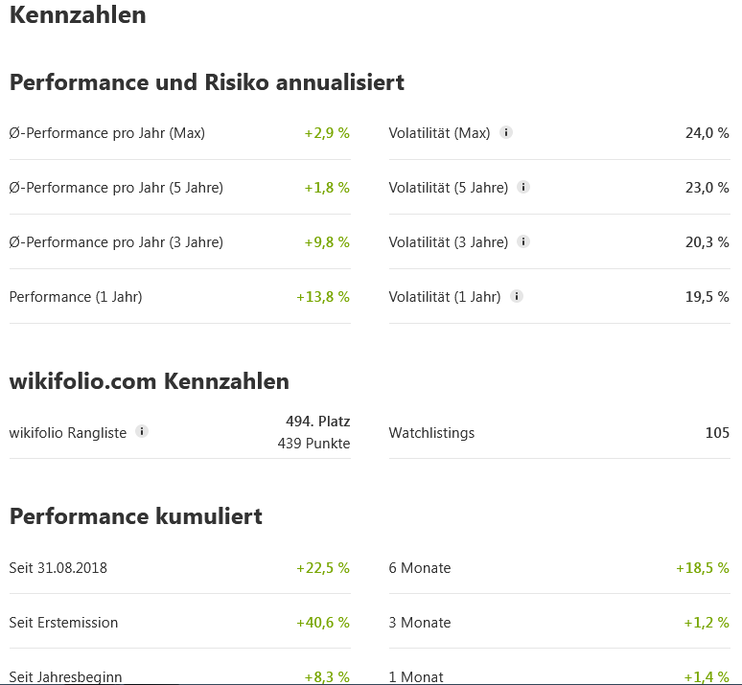Click info icon beside Volatilität (5 Jahre)
Image resolution: width=742 pixels, height=685 pixels.
pyautogui.click(x=524, y=187)
